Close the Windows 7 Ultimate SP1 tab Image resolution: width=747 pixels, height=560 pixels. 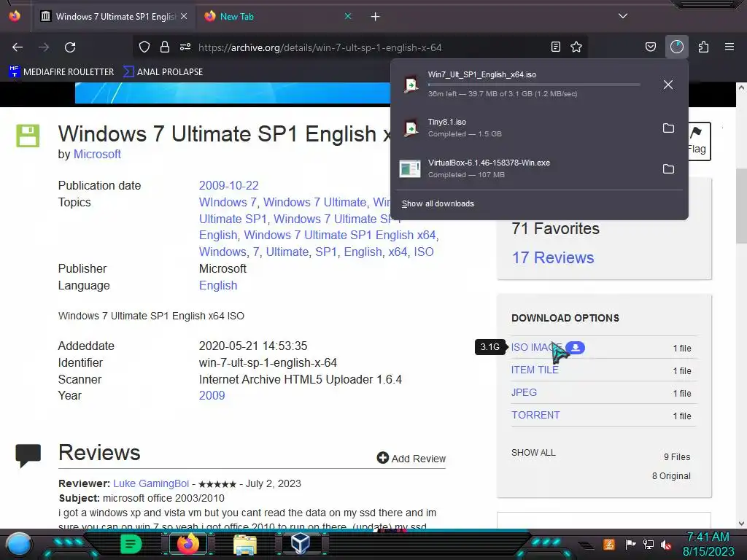[x=184, y=16]
